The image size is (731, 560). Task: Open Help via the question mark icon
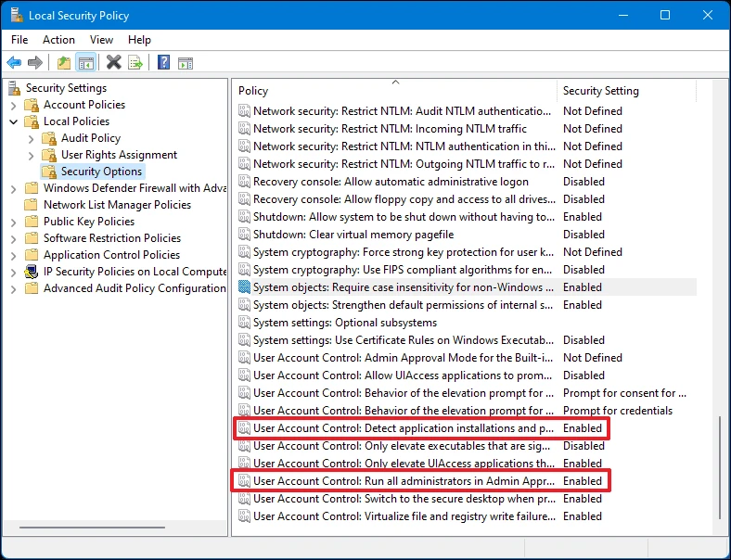tap(164, 63)
